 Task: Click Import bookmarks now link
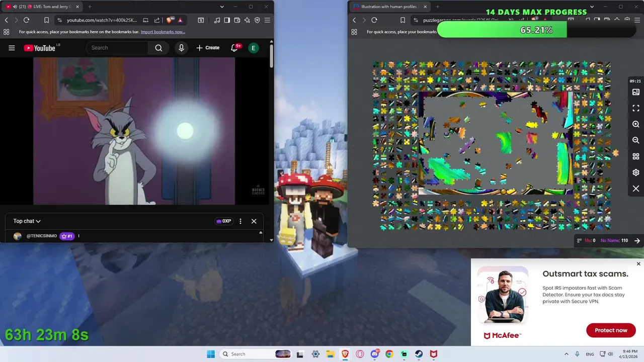point(163,32)
